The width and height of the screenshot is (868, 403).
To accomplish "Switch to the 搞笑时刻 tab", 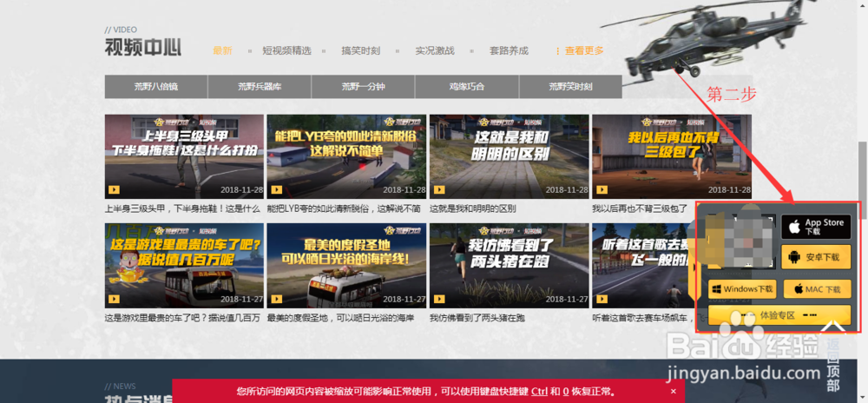I will pyautogui.click(x=361, y=51).
